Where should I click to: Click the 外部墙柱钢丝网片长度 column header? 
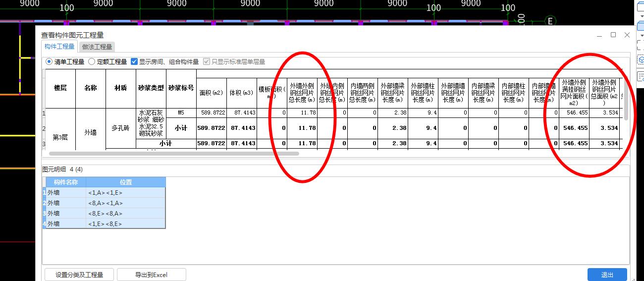point(423,93)
